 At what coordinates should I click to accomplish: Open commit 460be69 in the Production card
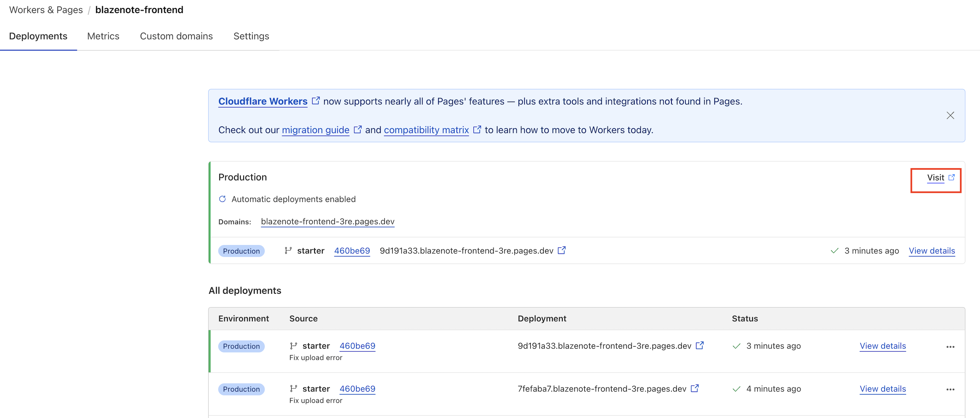pos(352,251)
